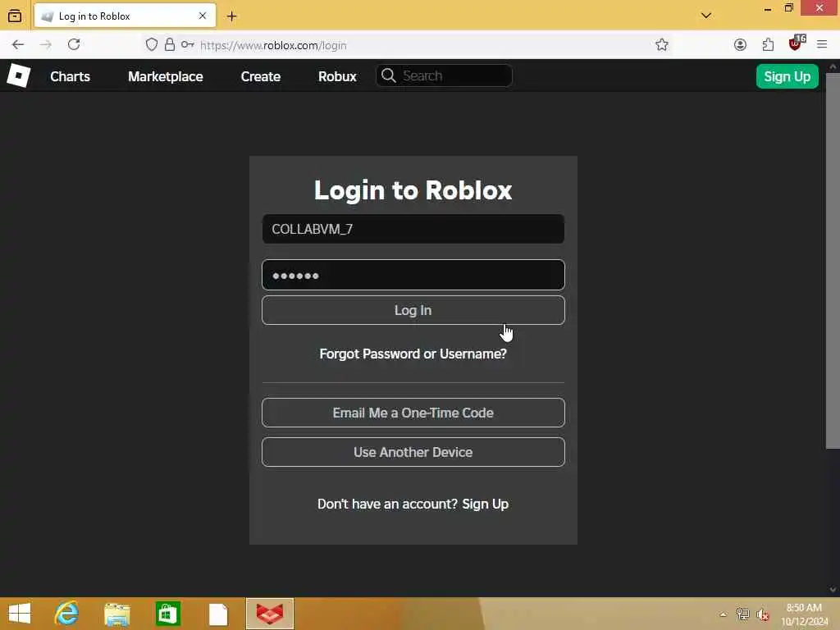This screenshot has width=840, height=630.
Task: Click Sign Up link below the form
Action: pyautogui.click(x=486, y=504)
